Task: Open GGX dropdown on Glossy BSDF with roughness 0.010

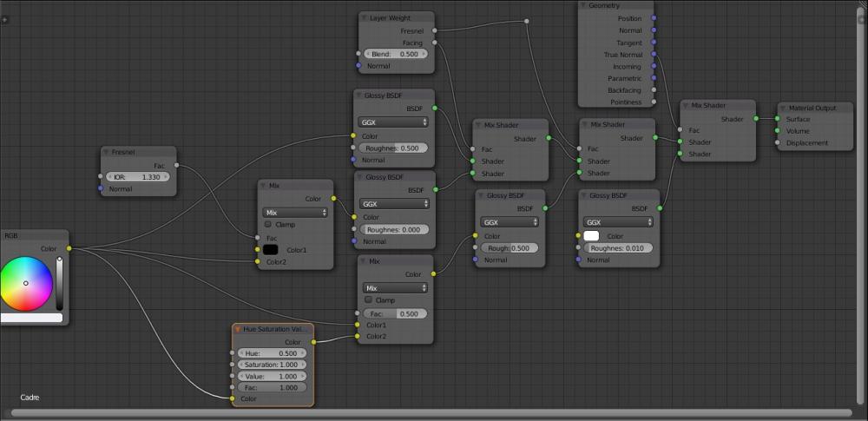Action: (616, 222)
